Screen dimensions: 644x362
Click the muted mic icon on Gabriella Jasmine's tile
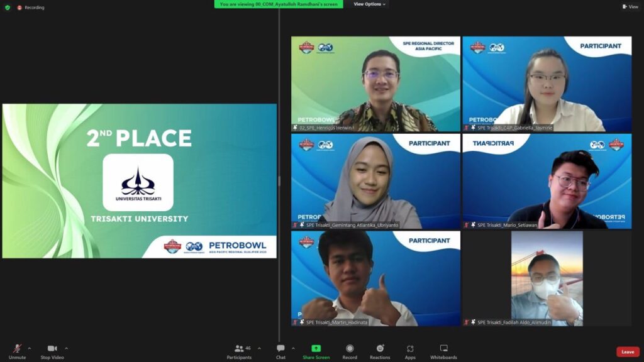[x=466, y=128]
